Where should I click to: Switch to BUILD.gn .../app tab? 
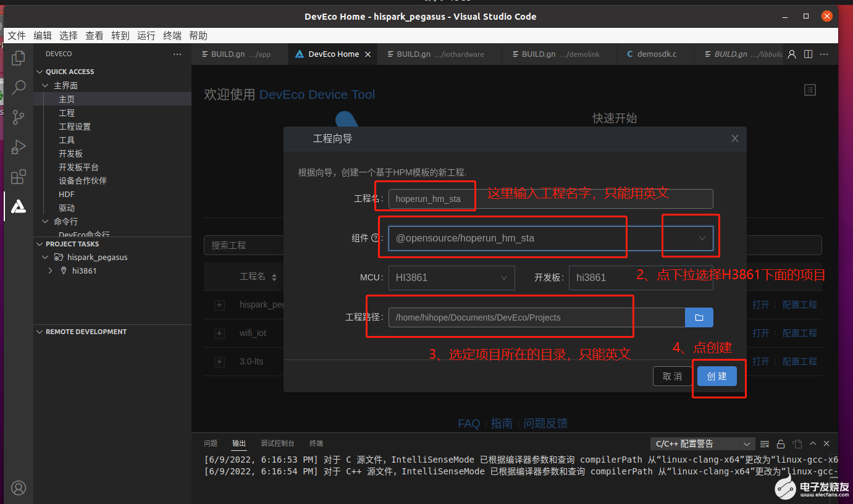point(240,54)
